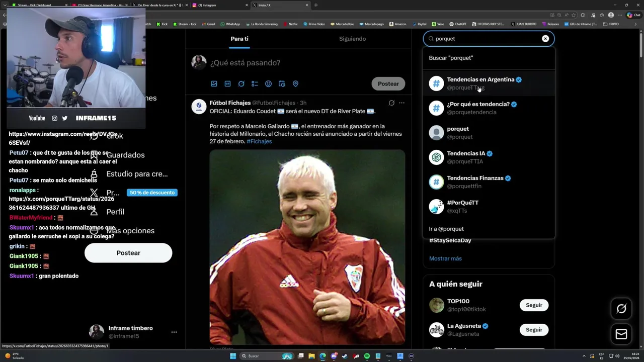The width and height of the screenshot is (644, 362).
Task: Open the Prime Video bookmark
Action: coord(314,24)
